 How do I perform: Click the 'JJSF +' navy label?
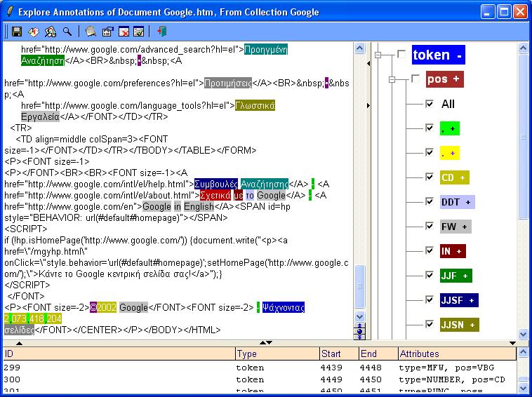point(459,300)
